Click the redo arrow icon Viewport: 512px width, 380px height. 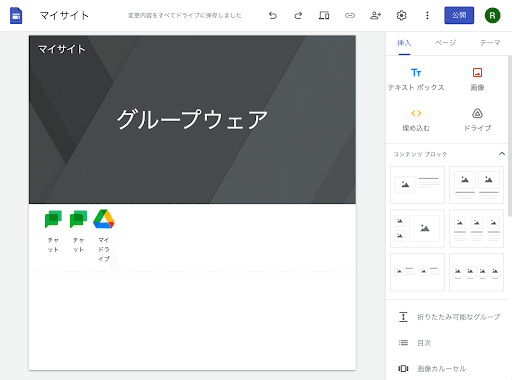click(x=298, y=15)
